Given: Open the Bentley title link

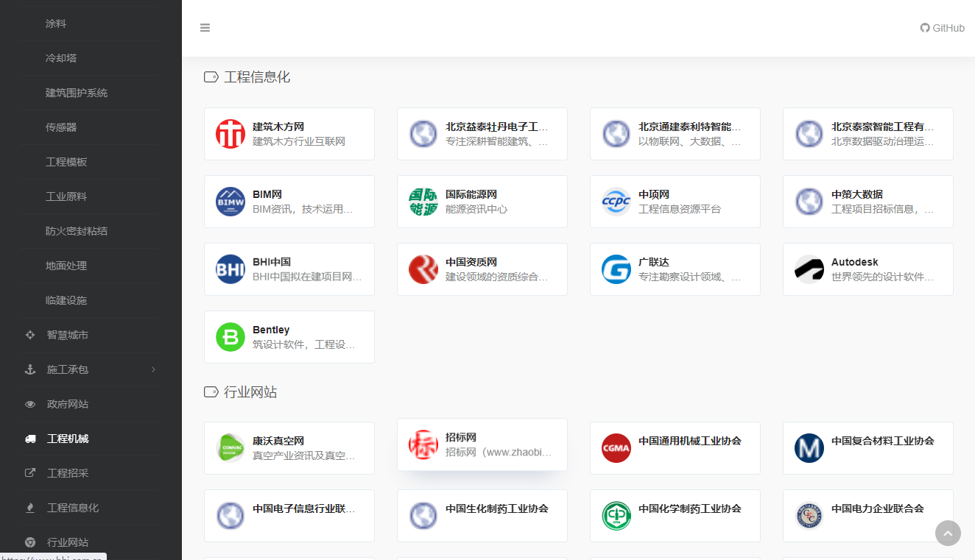Looking at the screenshot, I should (271, 330).
